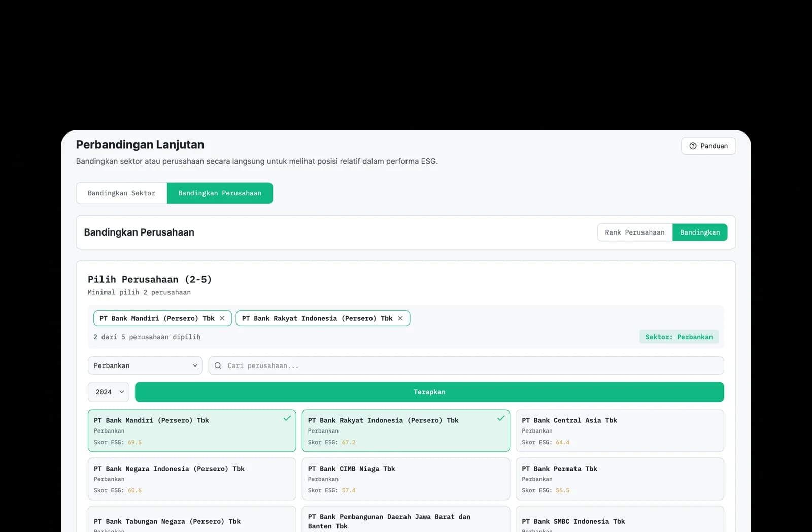Select the PT Bank CIMB Niaga Tbk card
The image size is (812, 532).
[406, 479]
